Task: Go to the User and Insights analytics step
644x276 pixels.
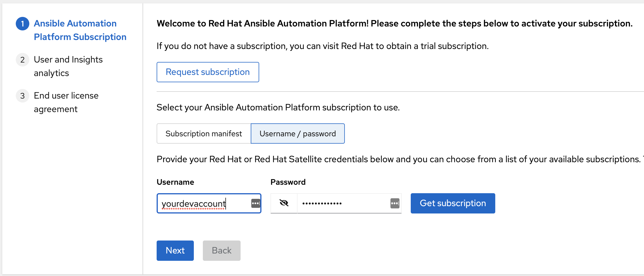Action: 68,66
